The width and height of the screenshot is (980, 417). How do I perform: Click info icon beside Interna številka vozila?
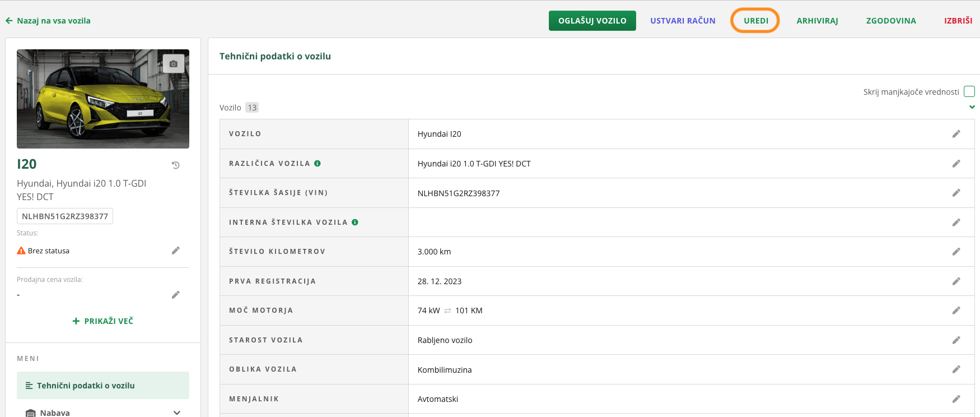coord(355,223)
